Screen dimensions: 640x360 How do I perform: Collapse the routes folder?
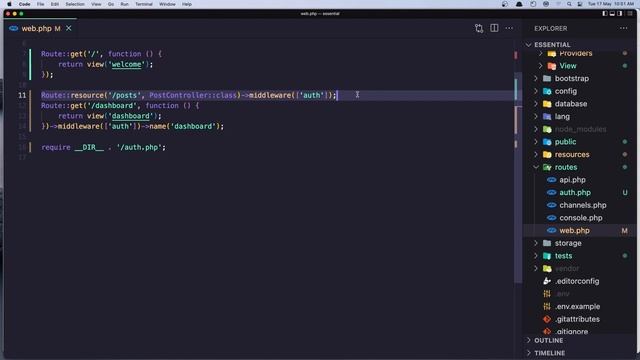coord(536,167)
